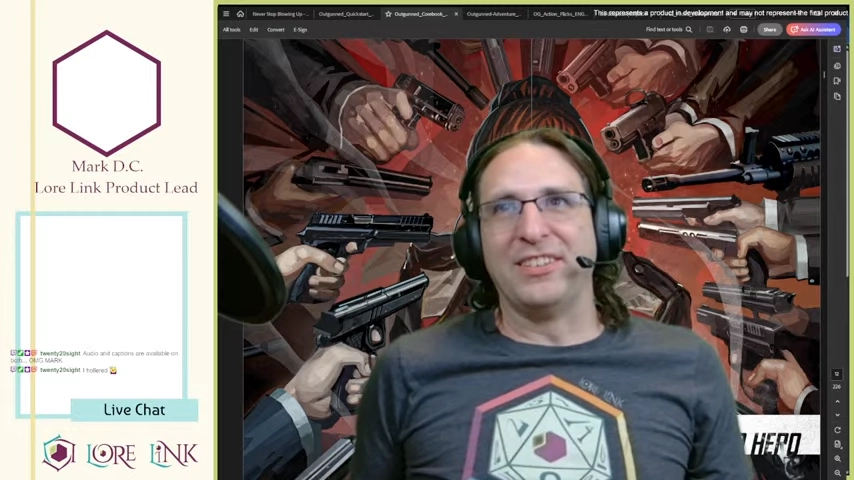Click the Lore Link Product Lead title
The height and width of the screenshot is (480, 854).
pyautogui.click(x=116, y=188)
